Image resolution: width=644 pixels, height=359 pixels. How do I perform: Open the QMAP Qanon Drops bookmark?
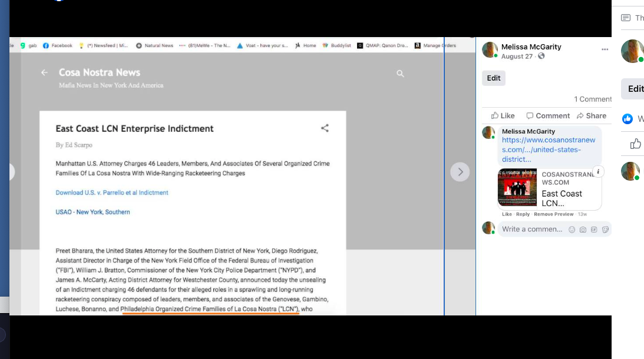[382, 45]
